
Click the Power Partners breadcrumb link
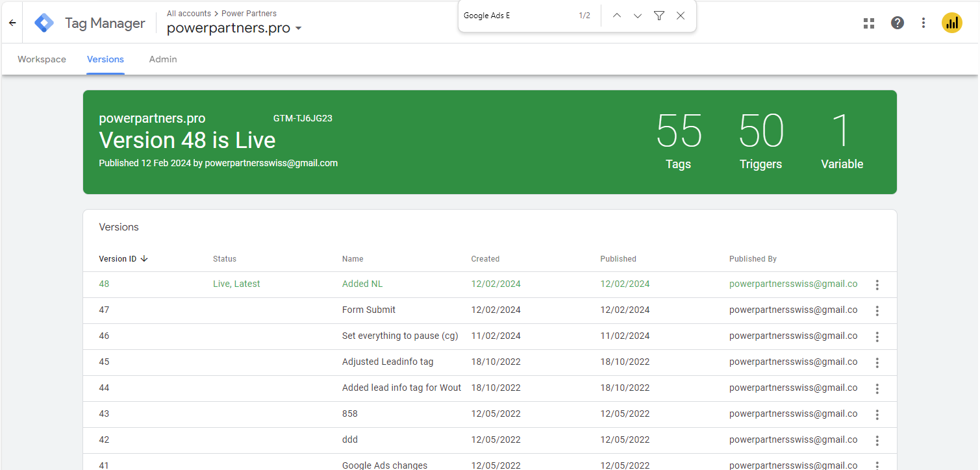(249, 13)
